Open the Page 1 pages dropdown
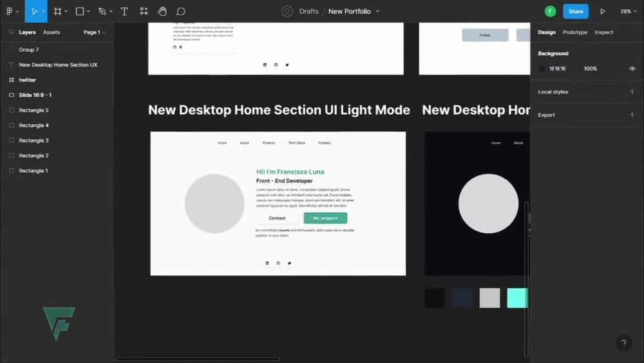 click(x=94, y=32)
